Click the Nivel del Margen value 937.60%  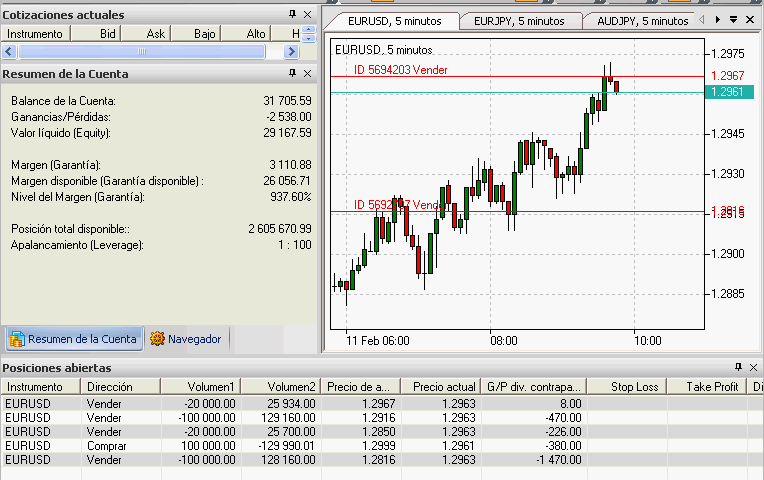[290, 197]
